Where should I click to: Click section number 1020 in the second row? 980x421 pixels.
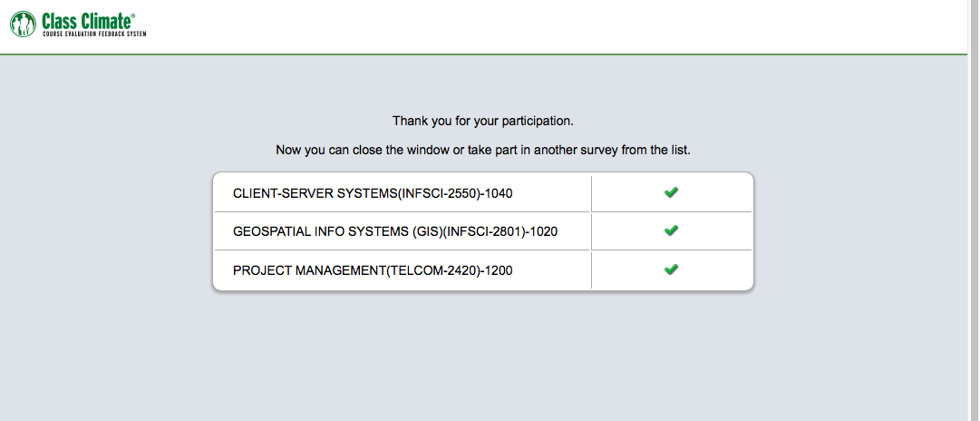pyautogui.click(x=542, y=231)
